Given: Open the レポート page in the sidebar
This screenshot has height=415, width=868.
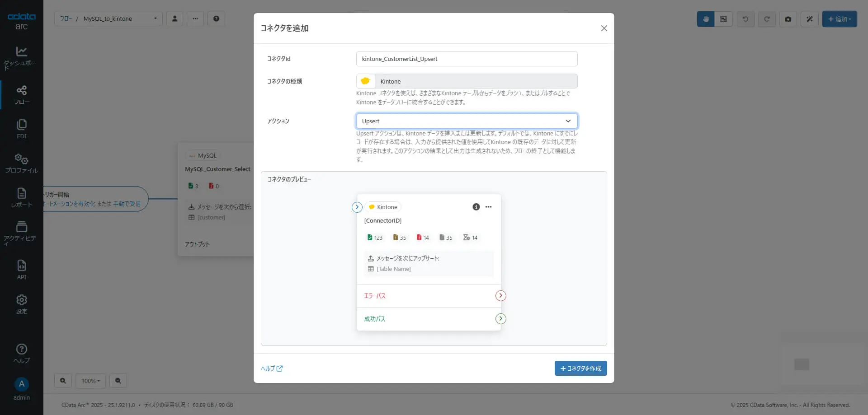Looking at the screenshot, I should [x=21, y=198].
